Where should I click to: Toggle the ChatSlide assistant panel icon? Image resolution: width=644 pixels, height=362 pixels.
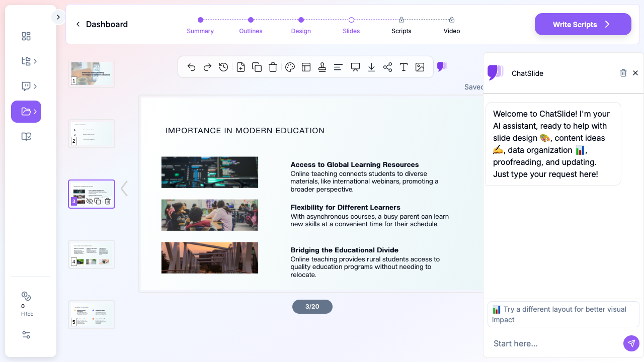[442, 66]
